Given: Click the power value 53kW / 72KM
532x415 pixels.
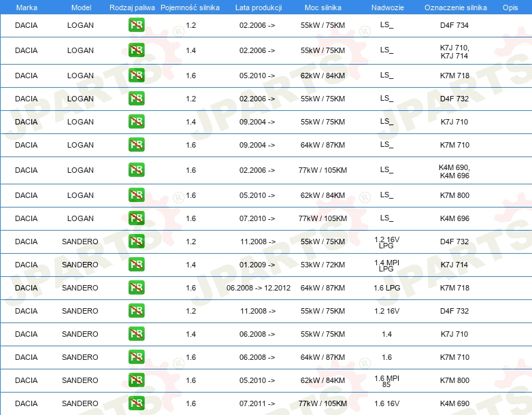Looking at the screenshot, I should click(322, 265).
